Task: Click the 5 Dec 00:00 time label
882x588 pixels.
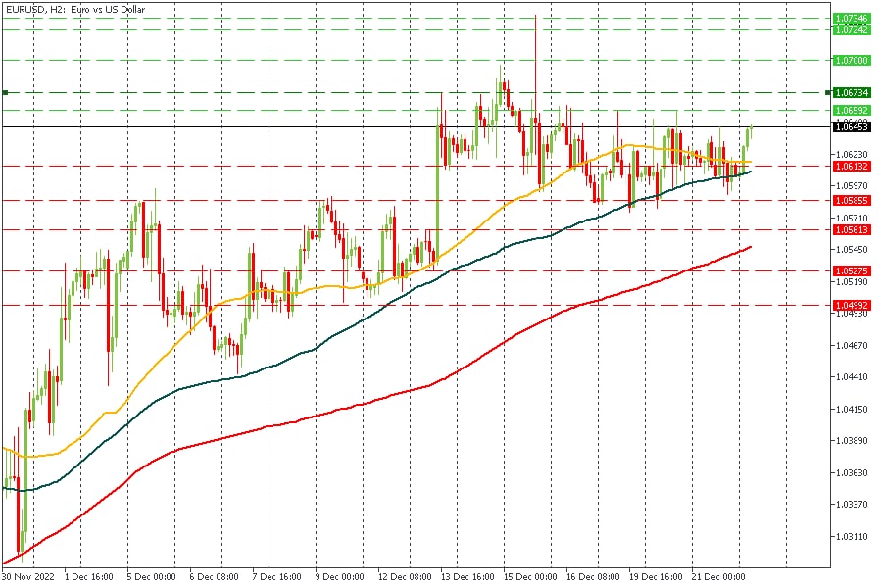Action: 151,577
